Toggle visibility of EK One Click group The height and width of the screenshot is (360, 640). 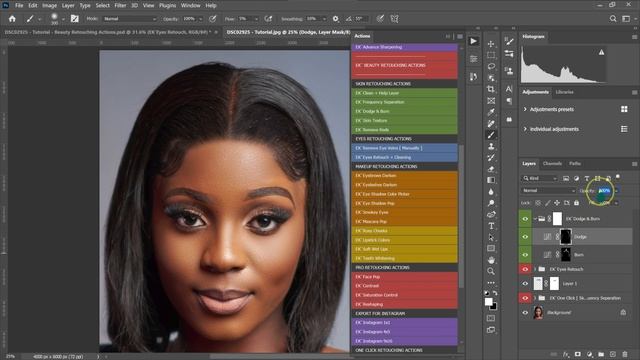point(525,298)
